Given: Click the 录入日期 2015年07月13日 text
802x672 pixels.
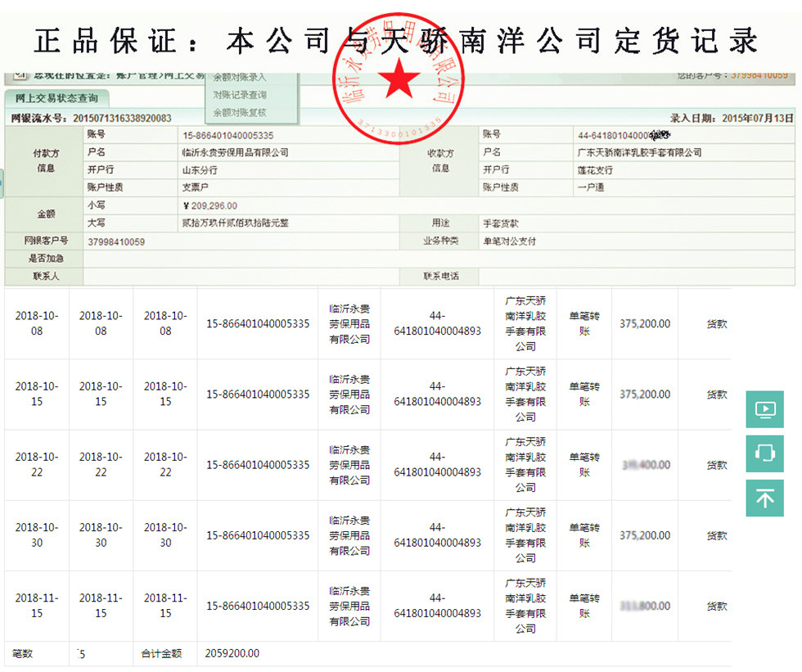Looking at the screenshot, I should 732,118.
